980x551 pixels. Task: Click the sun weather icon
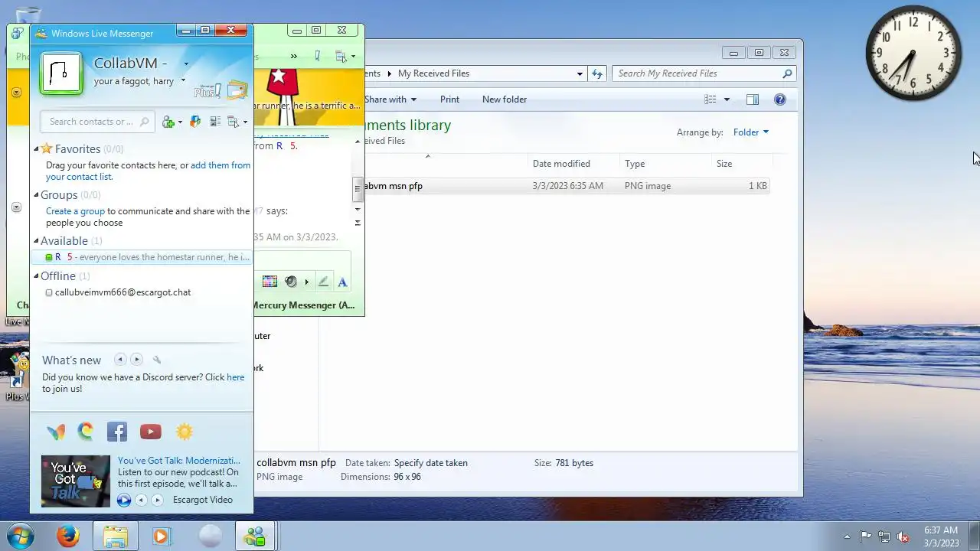coord(185,432)
